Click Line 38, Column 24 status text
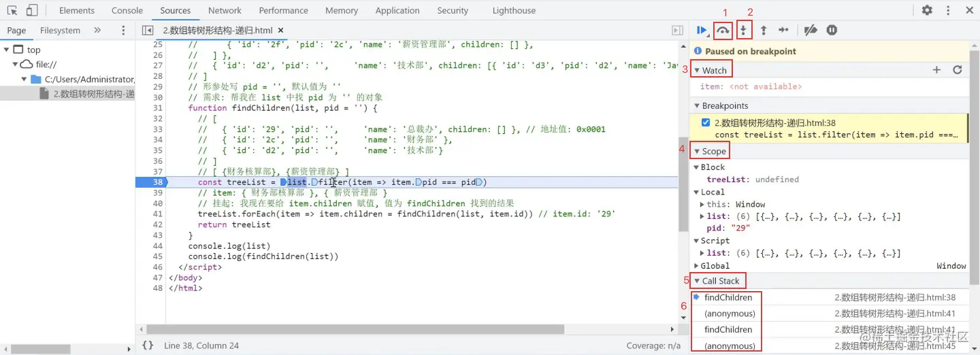 tap(201, 345)
